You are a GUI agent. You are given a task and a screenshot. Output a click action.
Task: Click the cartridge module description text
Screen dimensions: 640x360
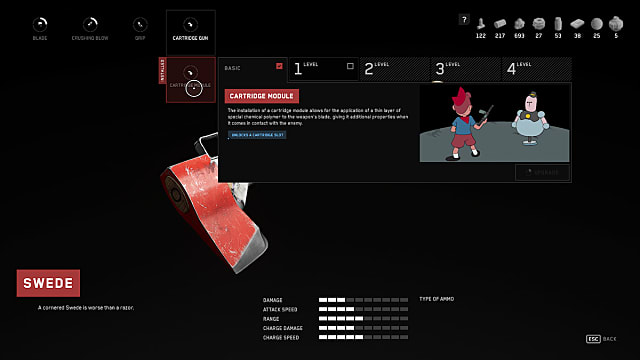[318, 117]
